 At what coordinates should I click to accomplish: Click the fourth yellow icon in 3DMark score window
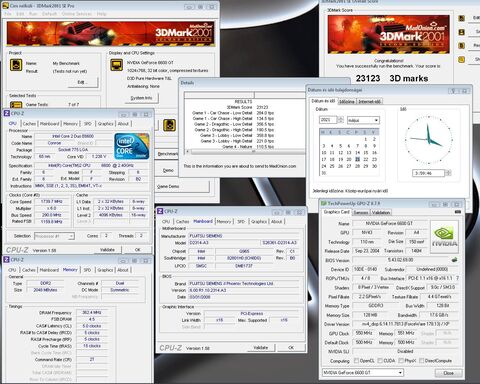[462, 59]
